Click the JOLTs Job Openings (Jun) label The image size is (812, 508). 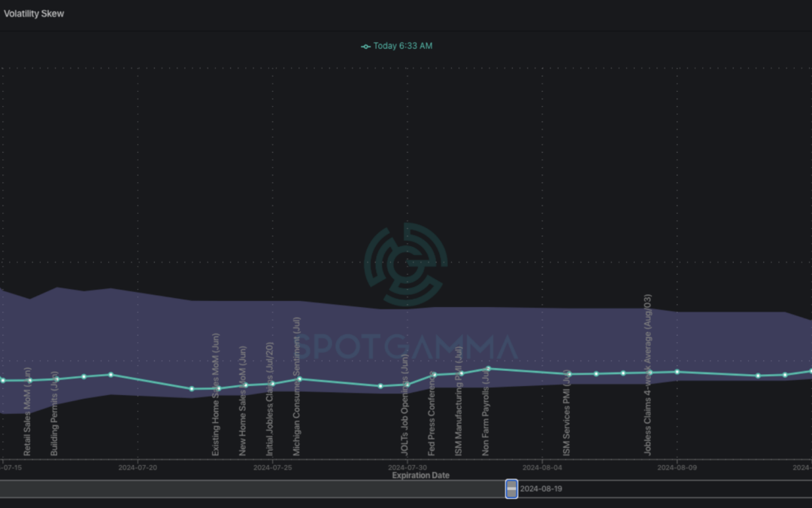click(x=404, y=405)
